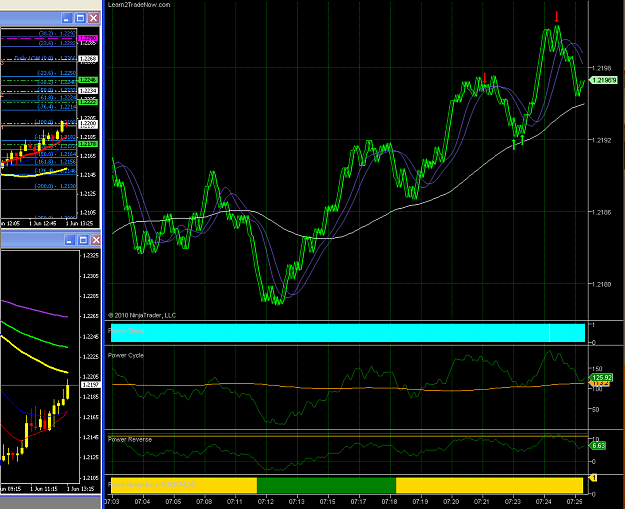
Task: Close the lower-left candlestick chart window
Action: 96,240
